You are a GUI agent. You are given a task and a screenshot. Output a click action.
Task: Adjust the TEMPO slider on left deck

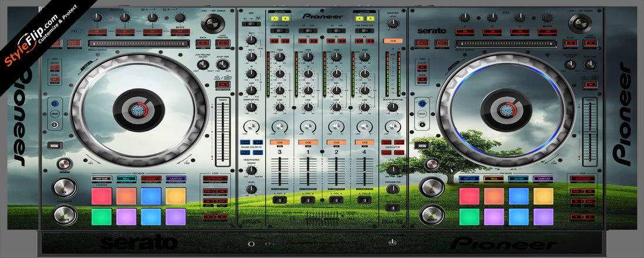tap(223, 132)
